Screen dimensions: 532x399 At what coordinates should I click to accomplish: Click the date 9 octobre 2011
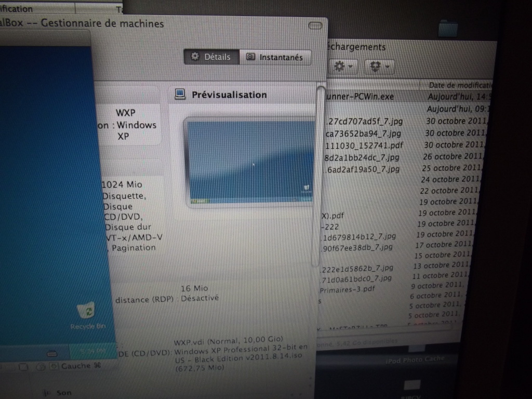(437, 285)
